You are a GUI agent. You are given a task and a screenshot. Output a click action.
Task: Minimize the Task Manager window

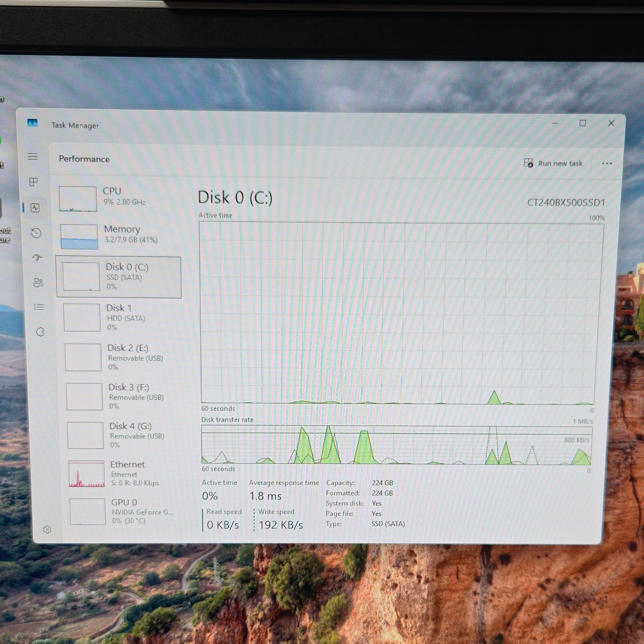click(x=555, y=123)
